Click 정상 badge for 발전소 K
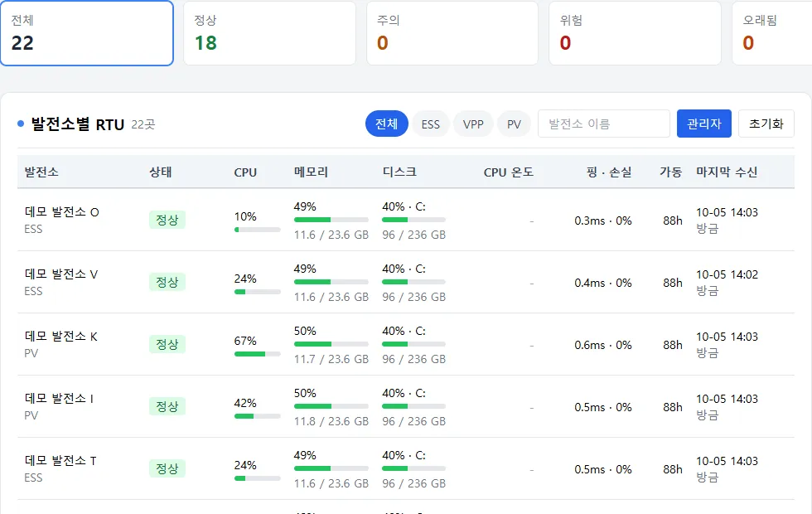This screenshot has height=514, width=812. [x=167, y=344]
